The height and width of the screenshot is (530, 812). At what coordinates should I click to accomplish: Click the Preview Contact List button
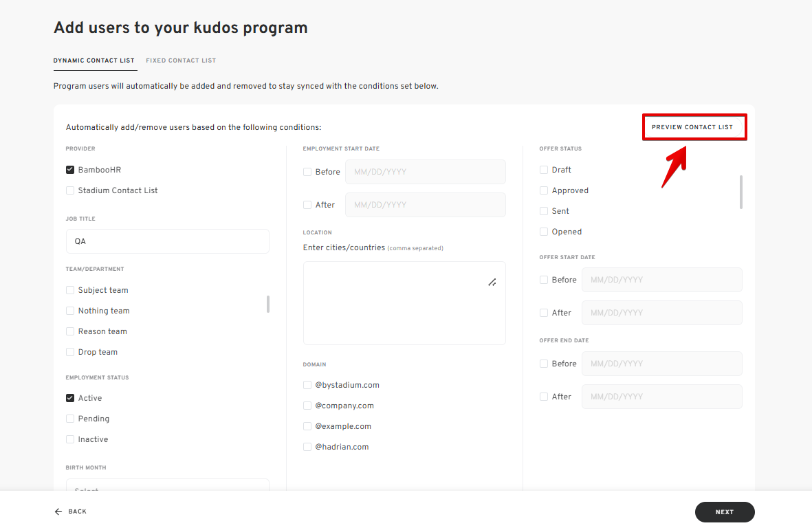[x=693, y=127]
